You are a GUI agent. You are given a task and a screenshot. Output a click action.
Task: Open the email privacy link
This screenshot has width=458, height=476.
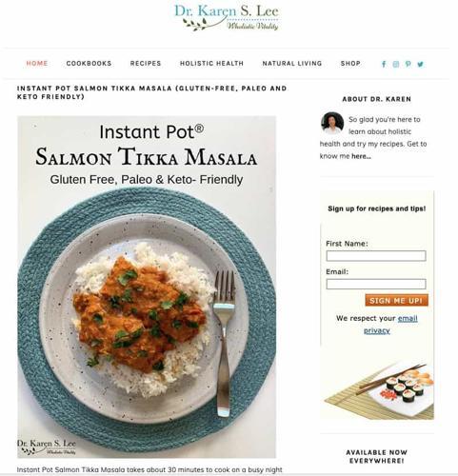(392, 325)
